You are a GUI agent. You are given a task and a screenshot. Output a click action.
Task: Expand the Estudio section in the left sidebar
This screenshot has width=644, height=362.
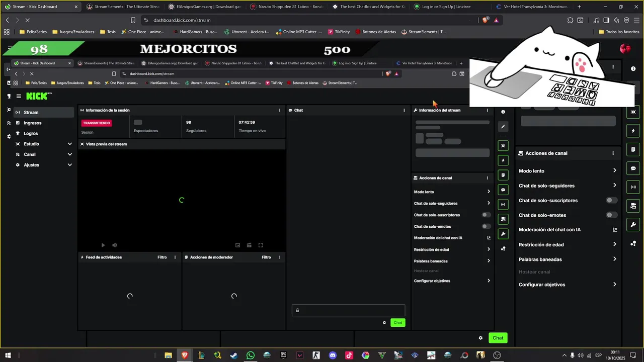click(44, 144)
